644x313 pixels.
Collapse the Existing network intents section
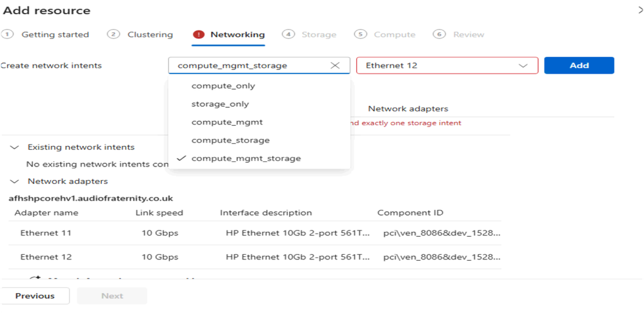15,147
